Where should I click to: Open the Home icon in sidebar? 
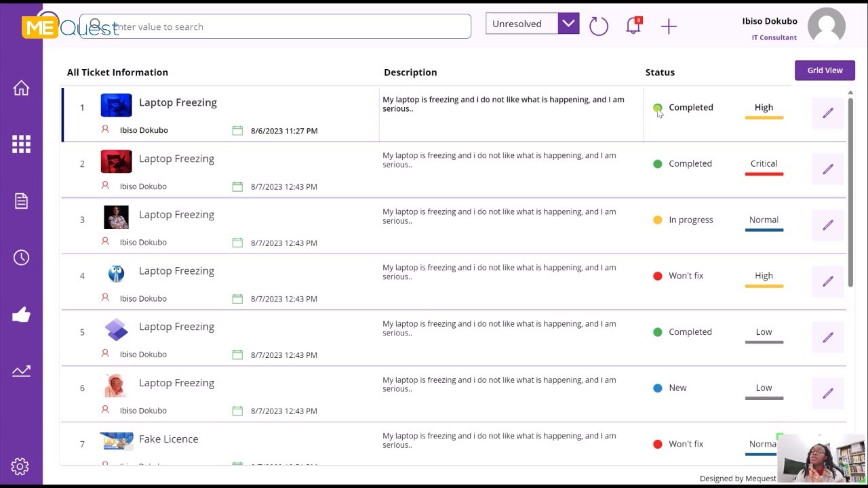tap(21, 88)
